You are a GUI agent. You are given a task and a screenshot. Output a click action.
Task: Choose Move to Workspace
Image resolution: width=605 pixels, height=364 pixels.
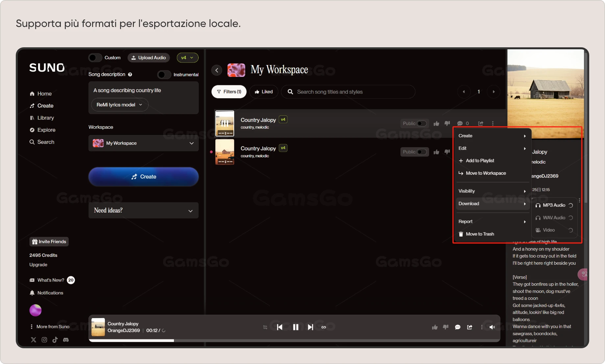[x=492, y=173]
